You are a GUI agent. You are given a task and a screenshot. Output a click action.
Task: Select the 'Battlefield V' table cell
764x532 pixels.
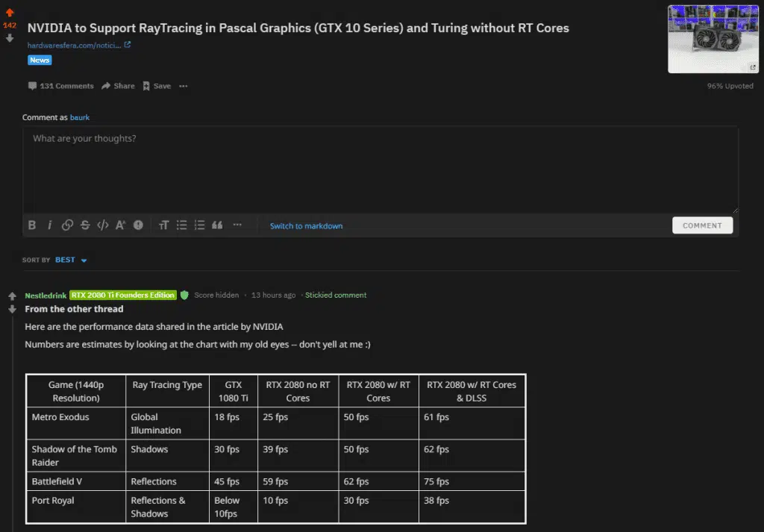pyautogui.click(x=76, y=481)
